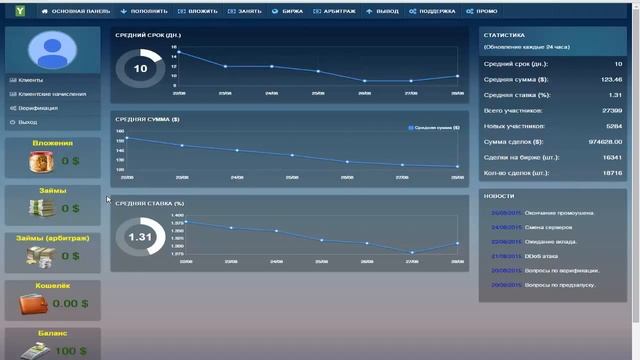Click Кол-во сделок value 18716
640x360 pixels.
pos(612,173)
